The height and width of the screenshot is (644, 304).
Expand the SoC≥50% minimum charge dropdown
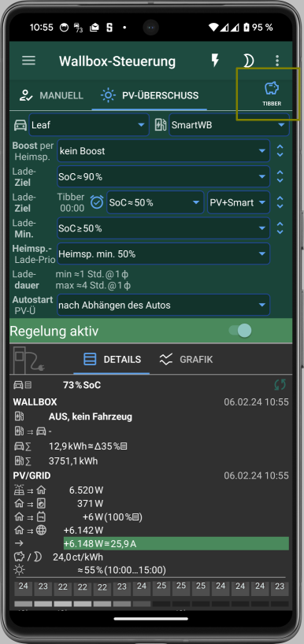tap(164, 228)
